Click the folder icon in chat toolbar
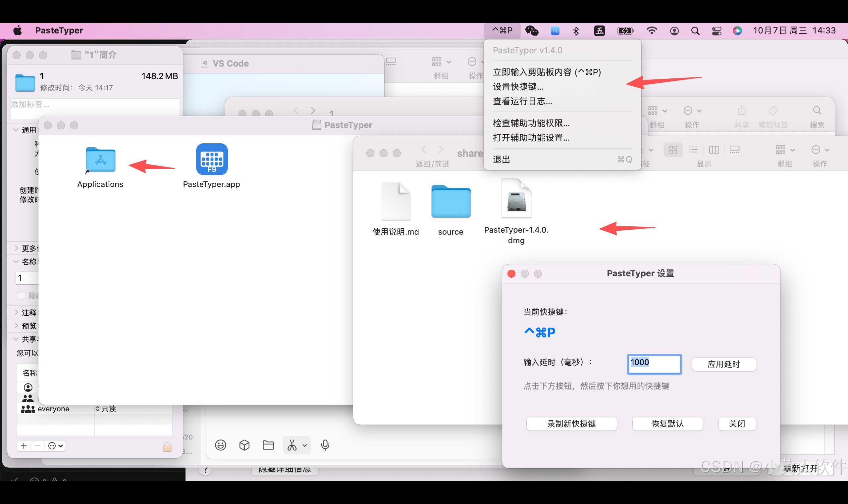Viewport: 848px width, 504px height. tap(268, 445)
